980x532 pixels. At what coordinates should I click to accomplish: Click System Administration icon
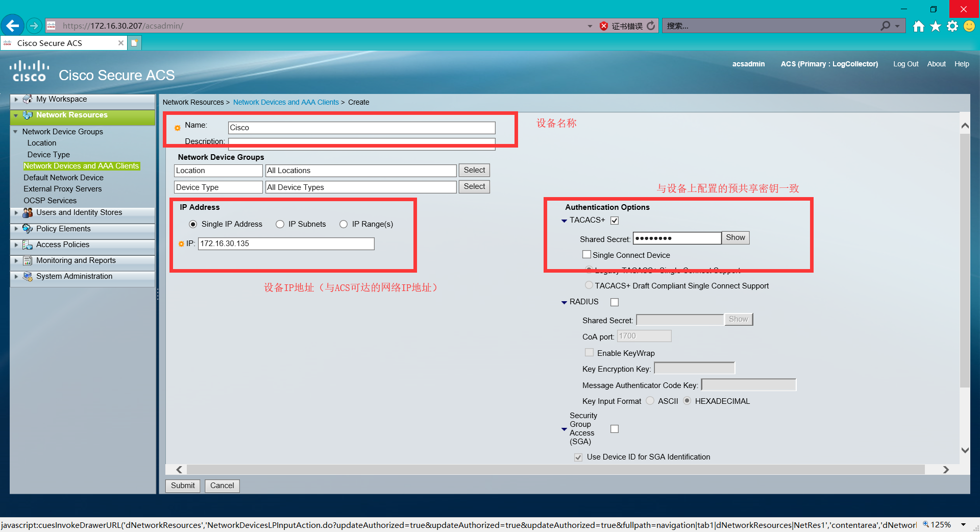point(28,276)
